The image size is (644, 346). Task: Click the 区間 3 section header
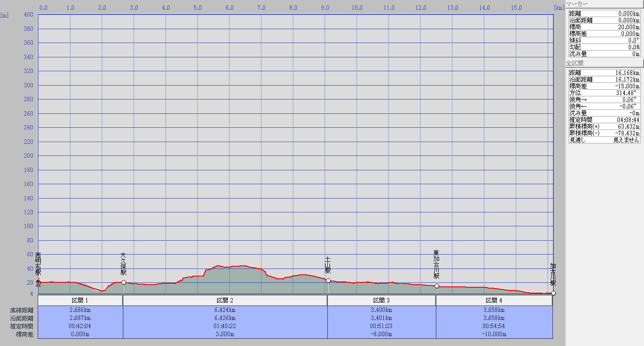[x=382, y=301]
